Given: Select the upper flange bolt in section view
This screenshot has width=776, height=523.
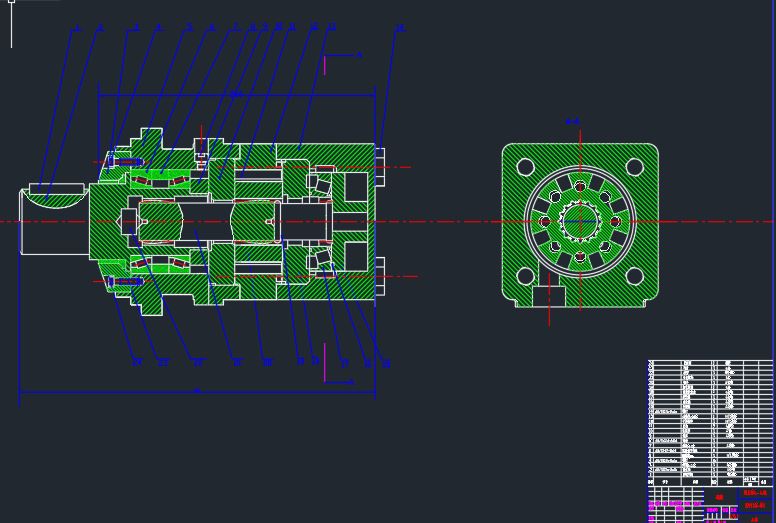Looking at the screenshot, I should (x=126, y=162).
